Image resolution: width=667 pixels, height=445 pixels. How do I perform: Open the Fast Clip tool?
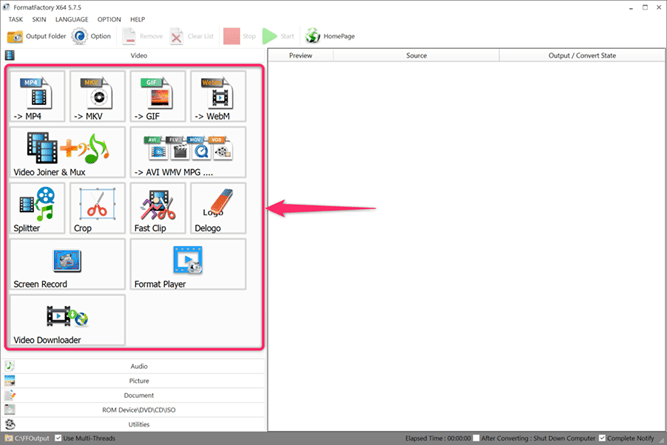tap(158, 208)
